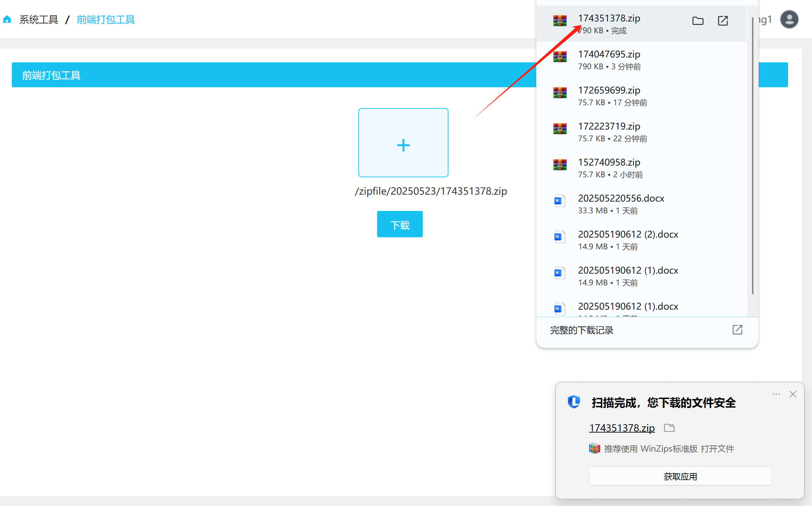Click the 获取应用 button
Viewport: 812px width, 506px height.
point(680,476)
